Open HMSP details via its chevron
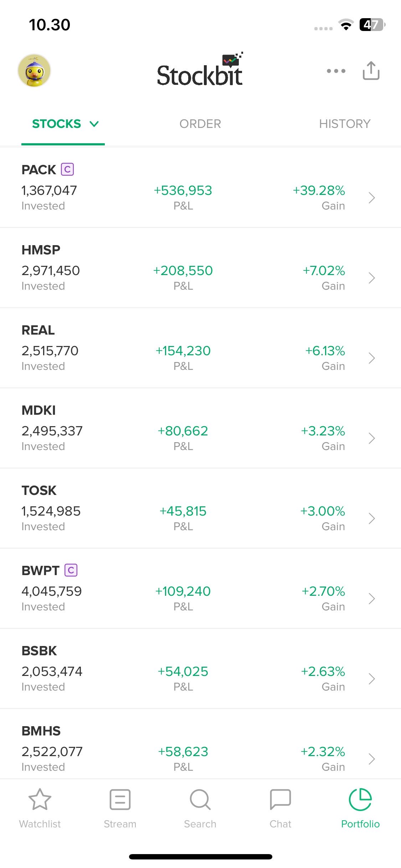This screenshot has width=401, height=868. pos(372,278)
